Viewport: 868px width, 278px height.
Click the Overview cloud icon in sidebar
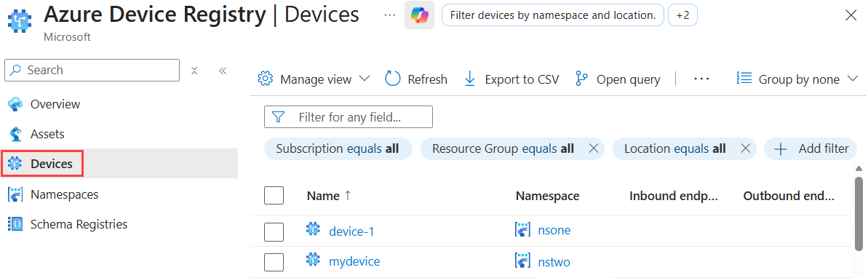pyautogui.click(x=15, y=104)
